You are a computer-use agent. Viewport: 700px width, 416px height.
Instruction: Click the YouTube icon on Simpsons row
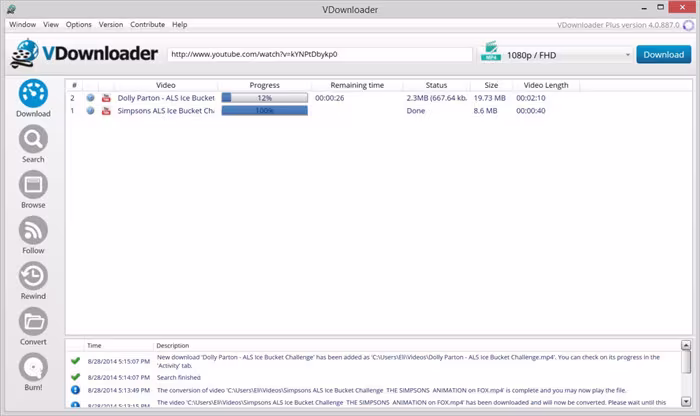[106, 111]
